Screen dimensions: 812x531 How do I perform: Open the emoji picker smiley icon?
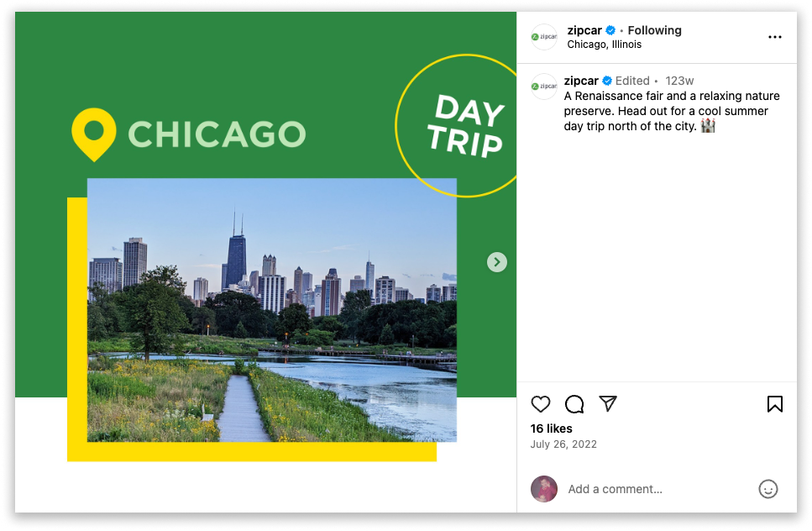click(x=768, y=489)
